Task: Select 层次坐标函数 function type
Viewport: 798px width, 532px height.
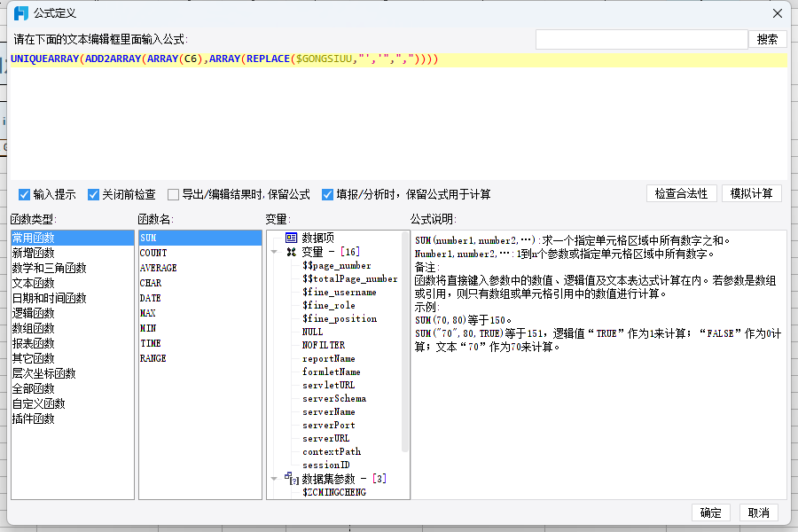Action: pos(73,373)
